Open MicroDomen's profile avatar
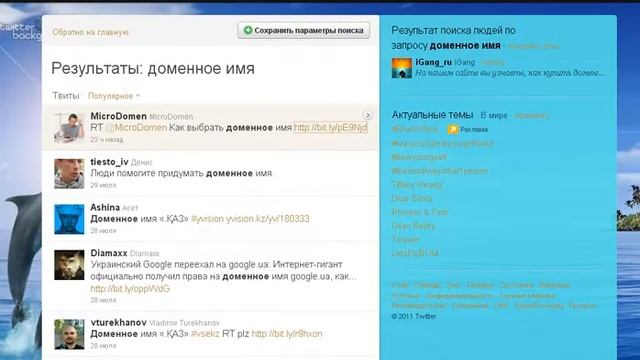640x360 pixels. (x=69, y=127)
